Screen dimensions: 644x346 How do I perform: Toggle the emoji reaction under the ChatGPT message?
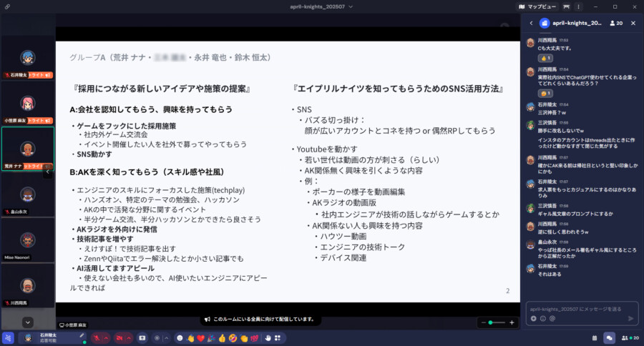[x=545, y=94]
